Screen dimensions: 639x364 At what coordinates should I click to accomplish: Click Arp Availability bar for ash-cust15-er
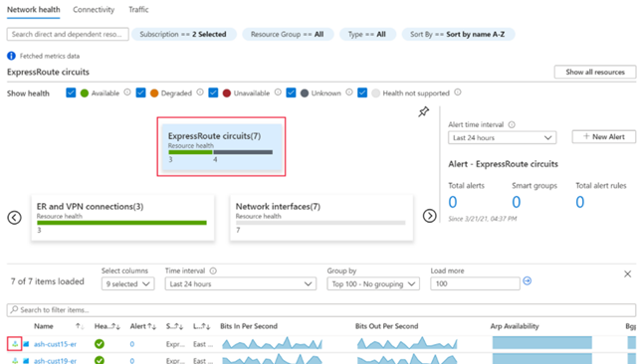point(542,342)
